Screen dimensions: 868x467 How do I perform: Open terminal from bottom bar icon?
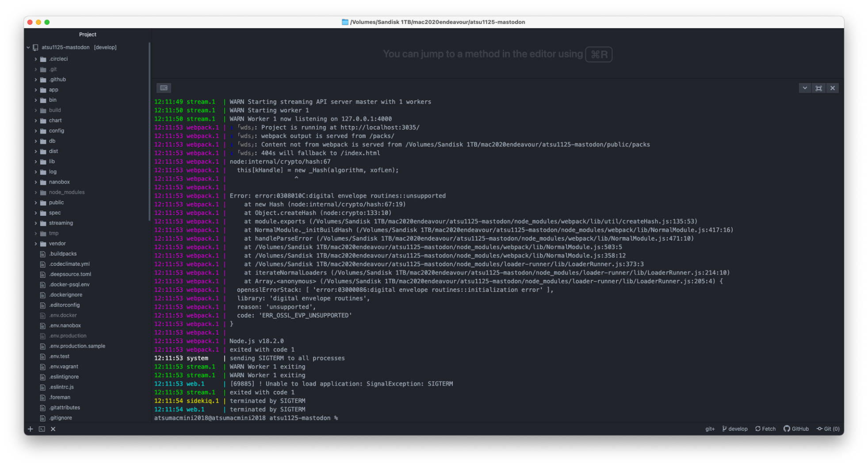pyautogui.click(x=42, y=429)
